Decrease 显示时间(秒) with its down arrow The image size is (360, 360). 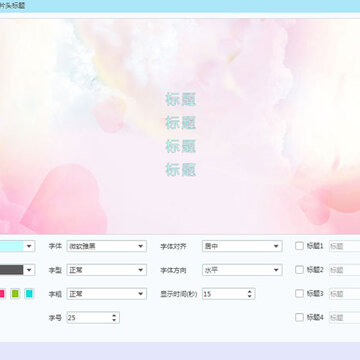pyautogui.click(x=250, y=296)
